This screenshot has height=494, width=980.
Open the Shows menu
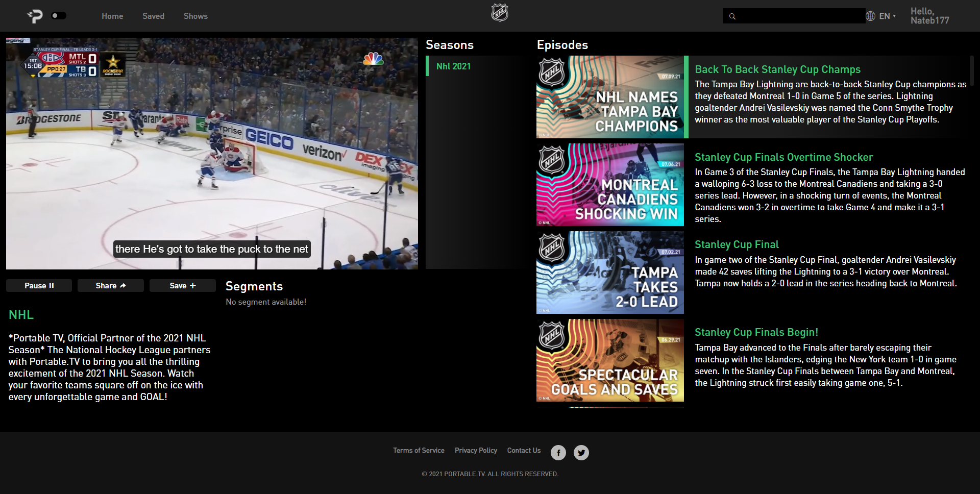pyautogui.click(x=195, y=16)
